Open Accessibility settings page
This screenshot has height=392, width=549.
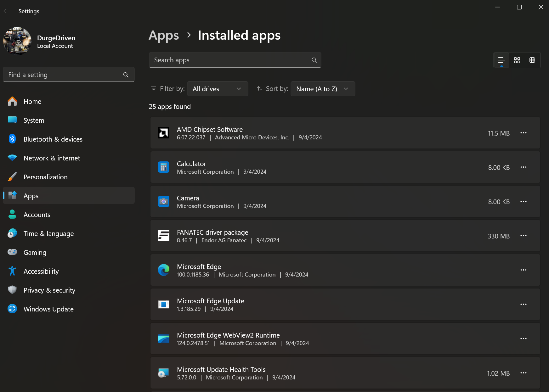(69, 271)
